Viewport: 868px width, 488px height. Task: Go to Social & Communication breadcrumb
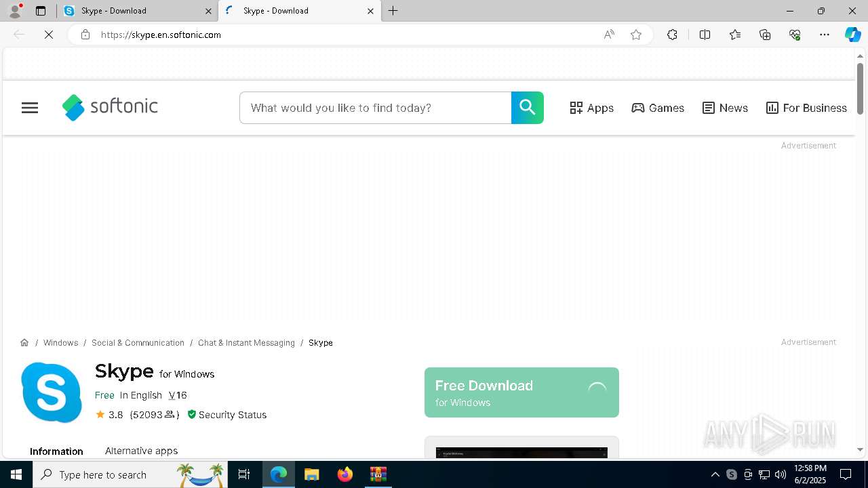point(138,343)
